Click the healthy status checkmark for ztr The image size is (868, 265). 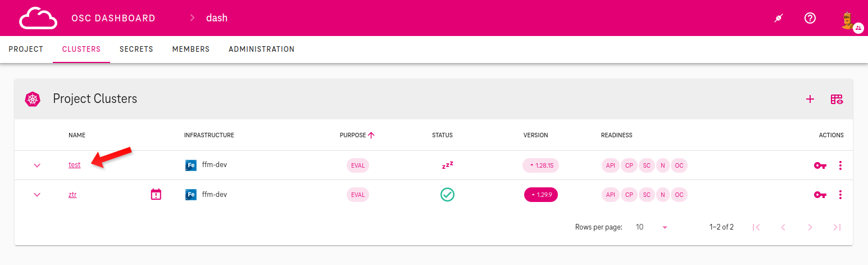point(447,195)
